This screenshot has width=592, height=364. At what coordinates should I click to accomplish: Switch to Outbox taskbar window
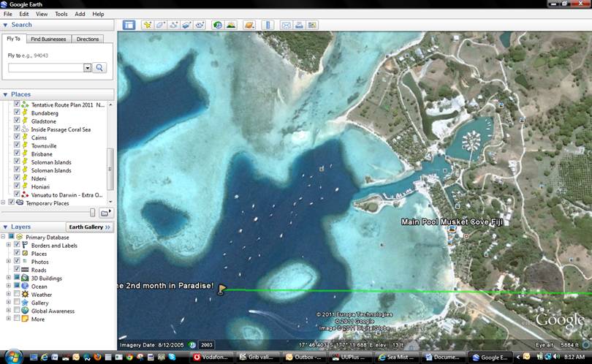point(304,357)
